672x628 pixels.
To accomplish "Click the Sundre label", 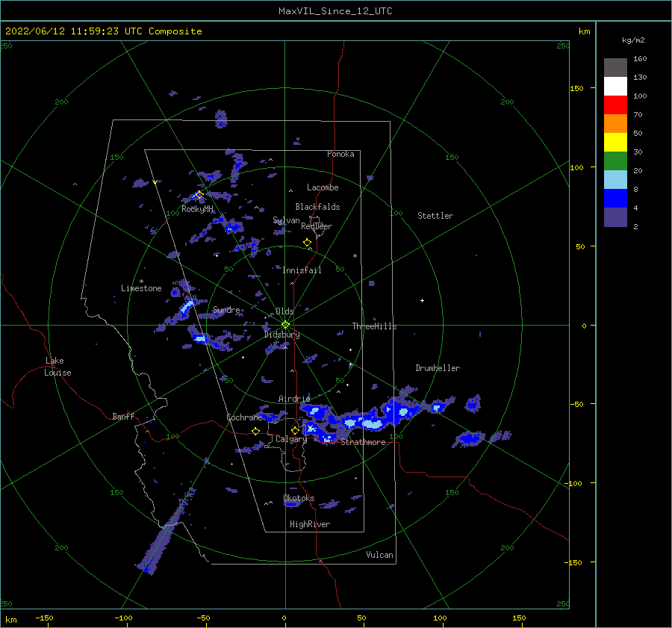I will (x=226, y=309).
